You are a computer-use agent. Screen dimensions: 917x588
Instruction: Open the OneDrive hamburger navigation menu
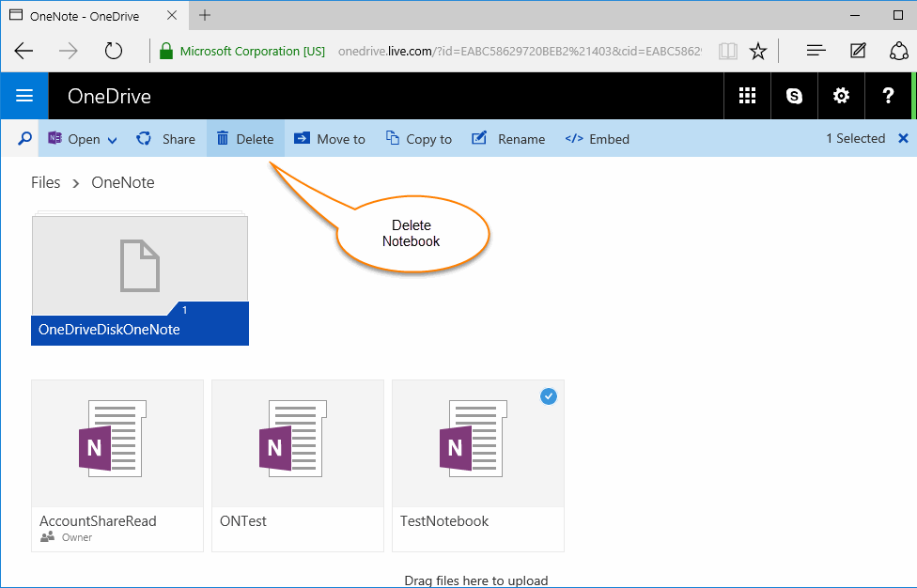[x=24, y=95]
